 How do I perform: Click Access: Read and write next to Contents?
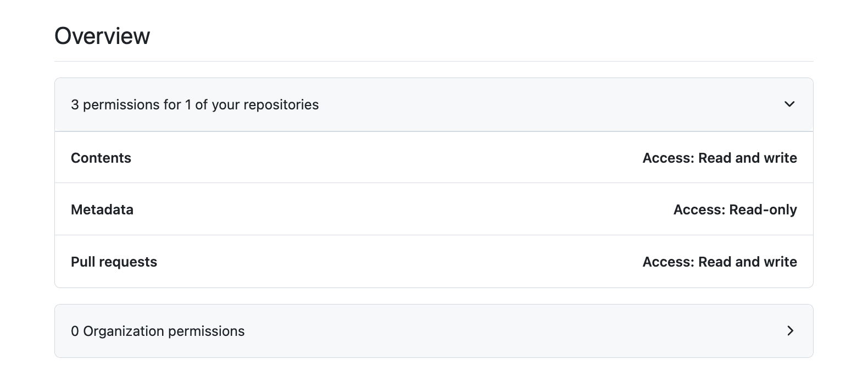[x=720, y=158]
